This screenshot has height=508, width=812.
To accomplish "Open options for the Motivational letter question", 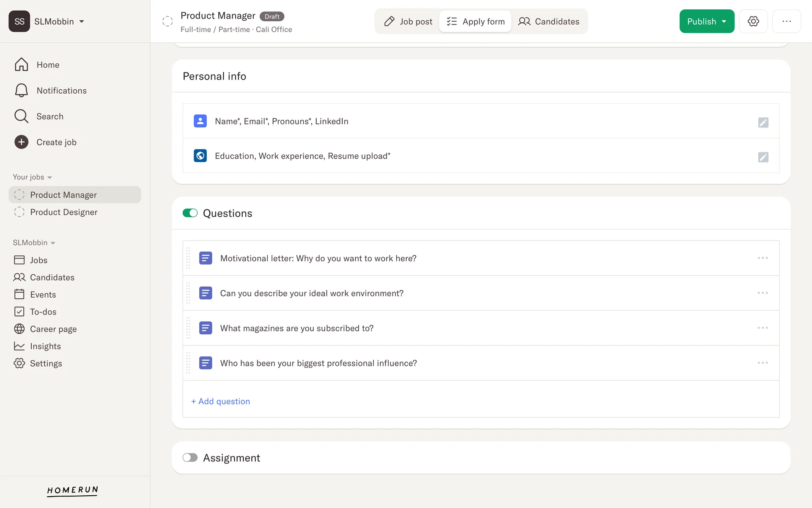I will coord(763,258).
